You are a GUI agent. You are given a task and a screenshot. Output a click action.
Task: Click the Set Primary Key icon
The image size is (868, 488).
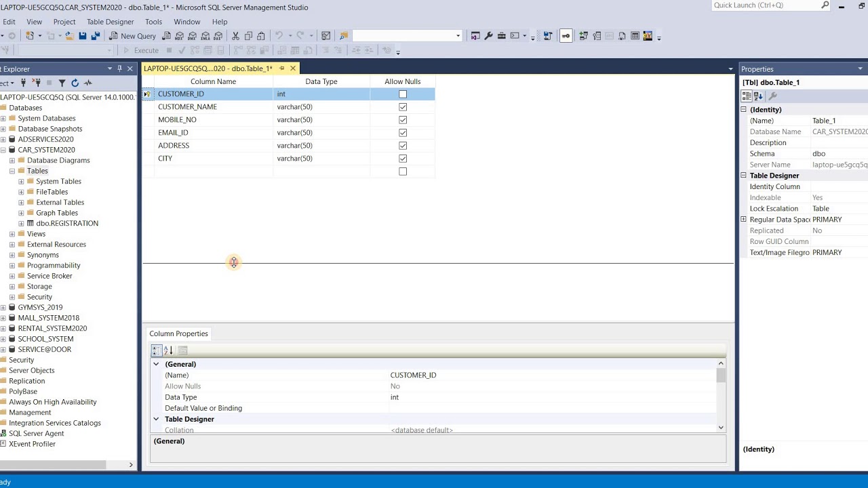tap(566, 36)
